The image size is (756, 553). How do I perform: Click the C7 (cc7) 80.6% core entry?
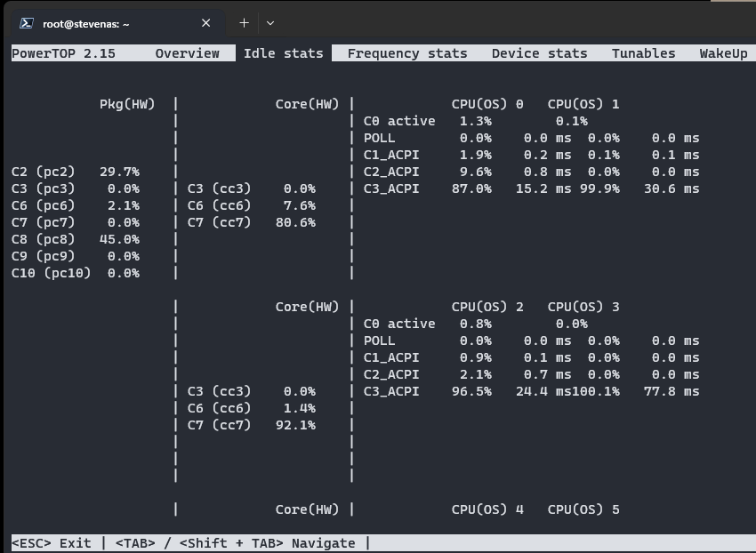(x=252, y=222)
